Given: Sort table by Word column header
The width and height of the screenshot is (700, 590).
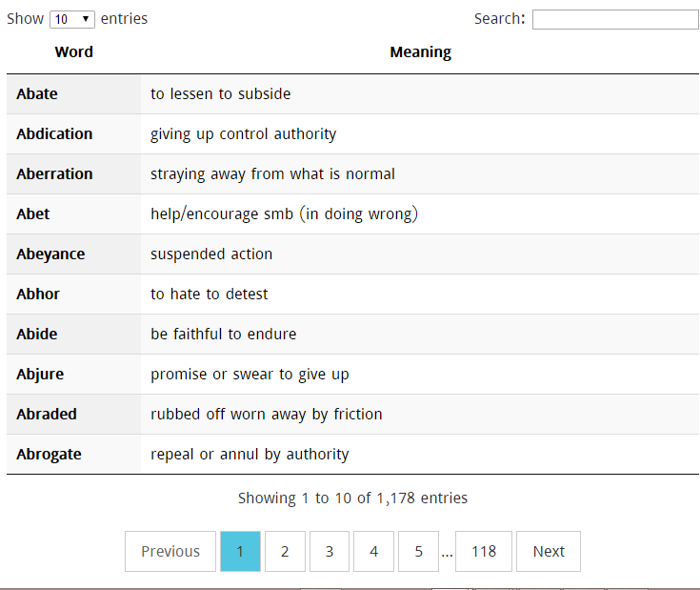Looking at the screenshot, I should click(73, 52).
